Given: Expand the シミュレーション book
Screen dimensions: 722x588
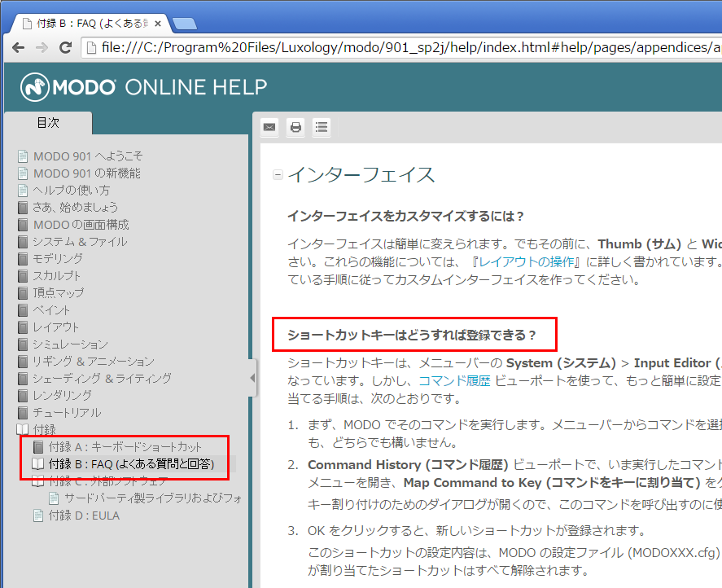Looking at the screenshot, I should pyautogui.click(x=71, y=344).
